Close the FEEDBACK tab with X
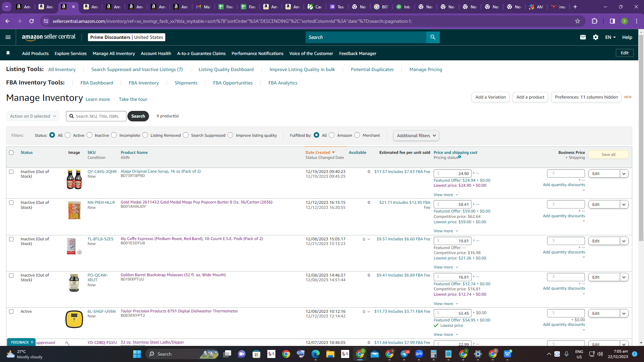Screen dimensions: 644x362 (32, 342)
